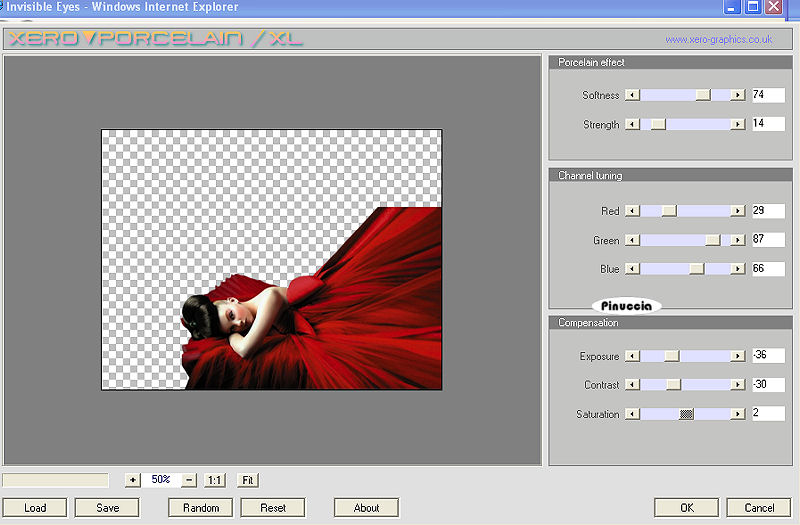Load a saved preset

point(35,508)
